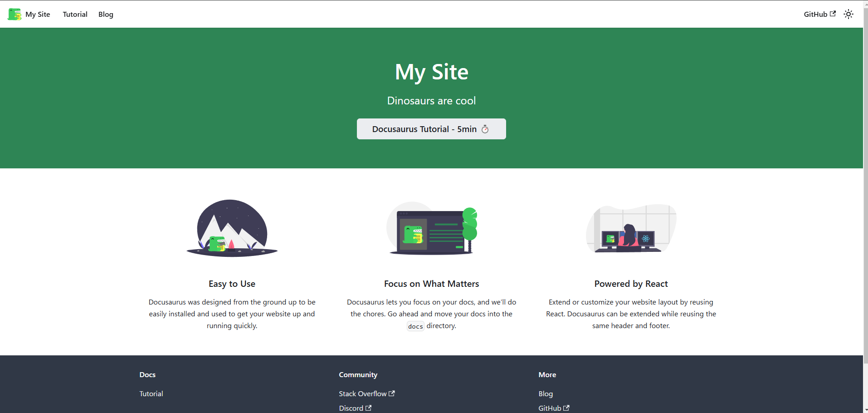Open the GitHub repository from the navbar
This screenshot has height=413, width=868.
[x=815, y=14]
